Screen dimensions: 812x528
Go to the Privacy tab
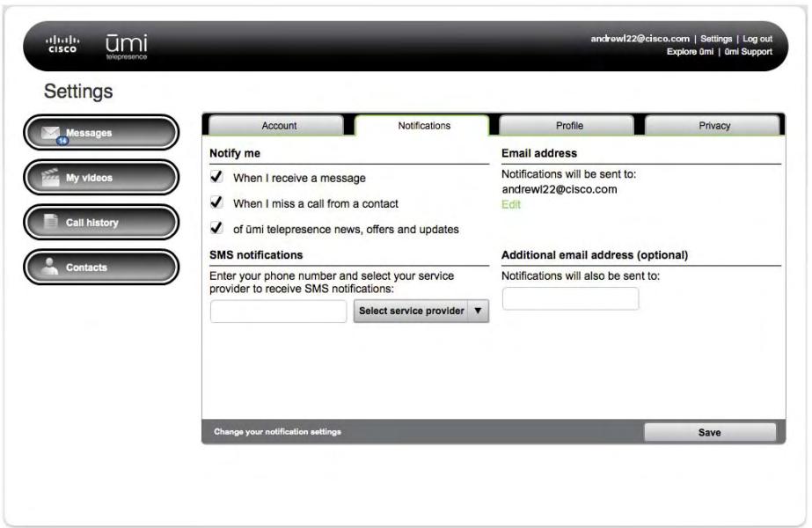713,125
